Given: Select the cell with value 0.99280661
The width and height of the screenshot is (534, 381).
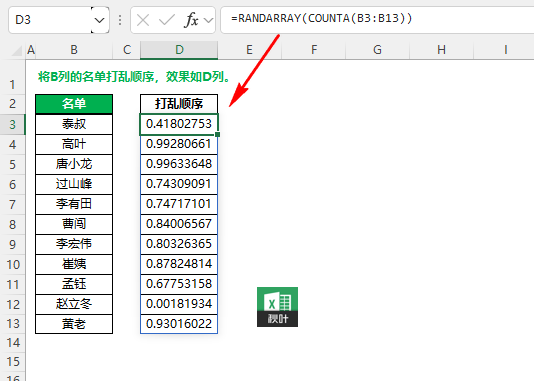Looking at the screenshot, I should 179,144.
